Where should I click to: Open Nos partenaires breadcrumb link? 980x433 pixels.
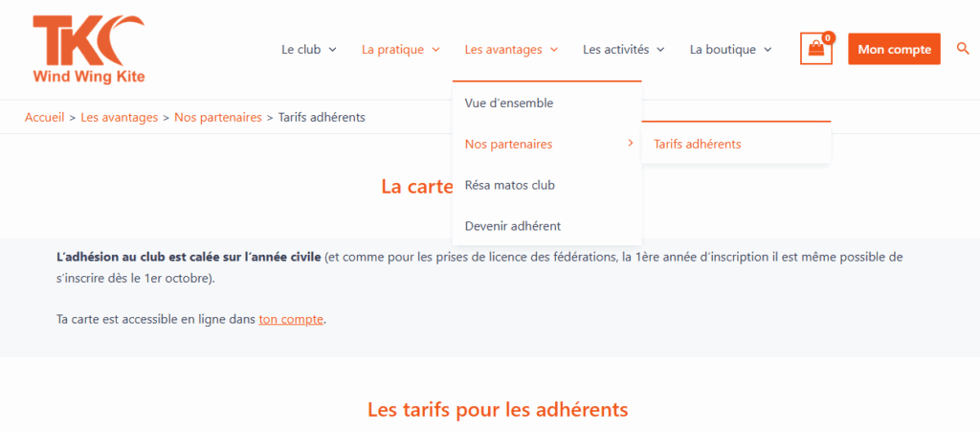[x=218, y=117]
